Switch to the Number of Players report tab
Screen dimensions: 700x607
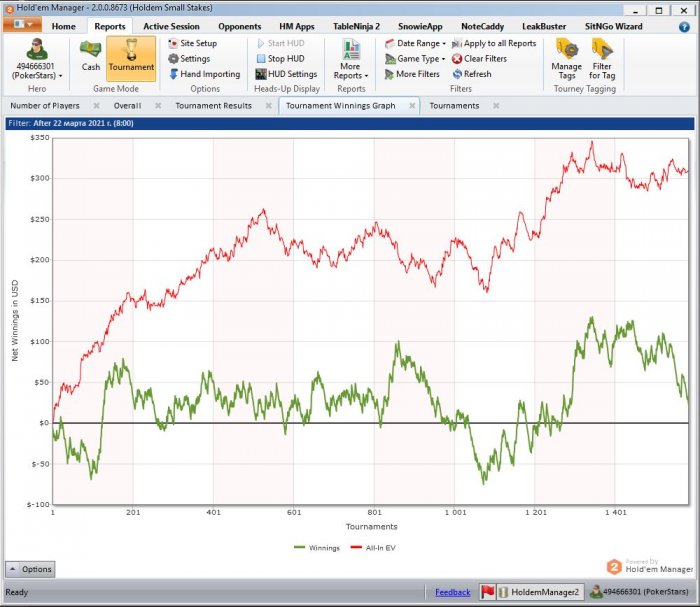[45, 106]
